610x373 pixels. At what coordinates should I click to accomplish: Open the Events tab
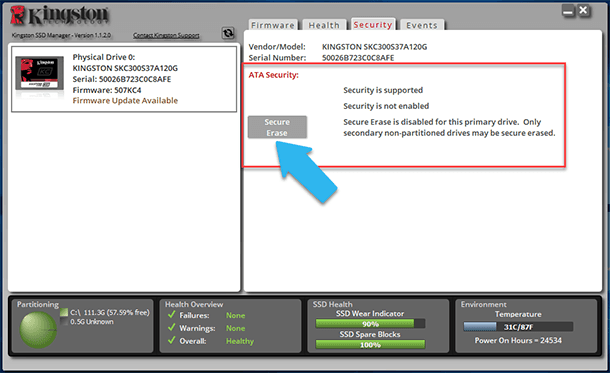click(x=422, y=25)
